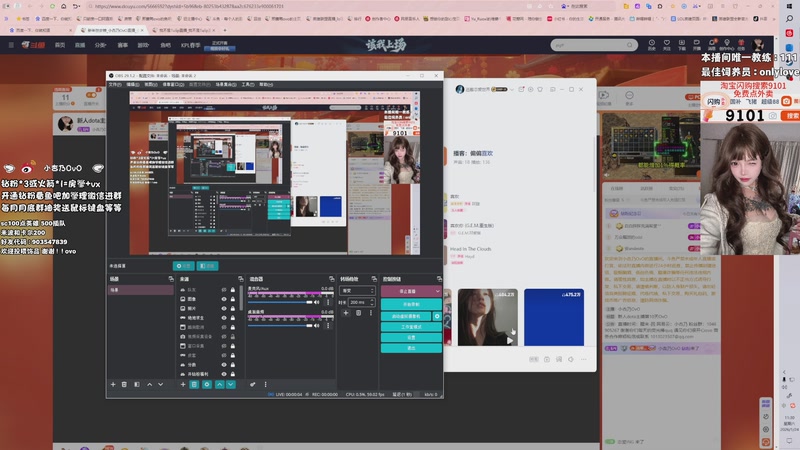Screen dimensions: 800x450
Task: Click the exit button in OBS Controls
Action: coord(411,348)
